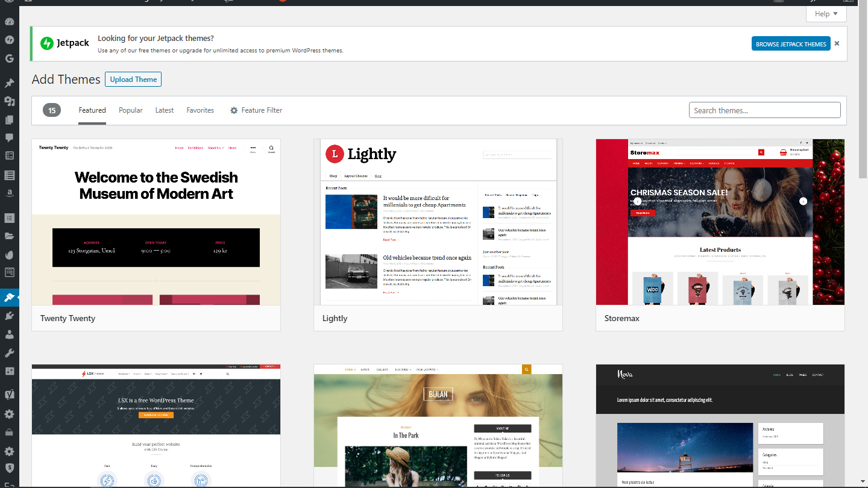Image resolution: width=868 pixels, height=488 pixels.
Task: Open the Dashboard gauge icon in sidebar
Action: pyautogui.click(x=9, y=22)
